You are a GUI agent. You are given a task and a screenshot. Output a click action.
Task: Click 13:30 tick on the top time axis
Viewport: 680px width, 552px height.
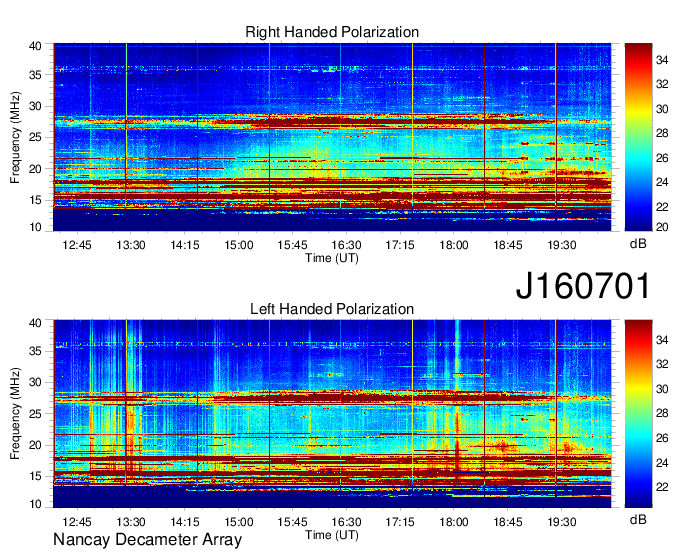(x=131, y=245)
